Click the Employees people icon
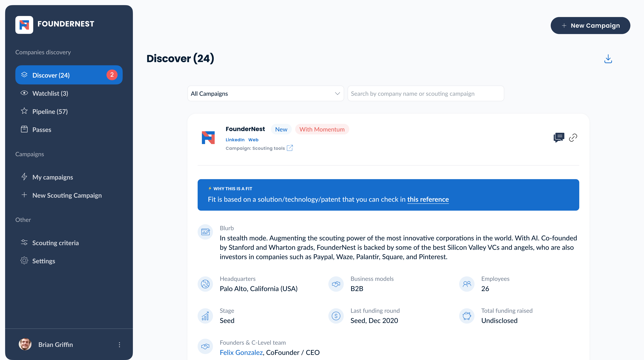 click(467, 284)
